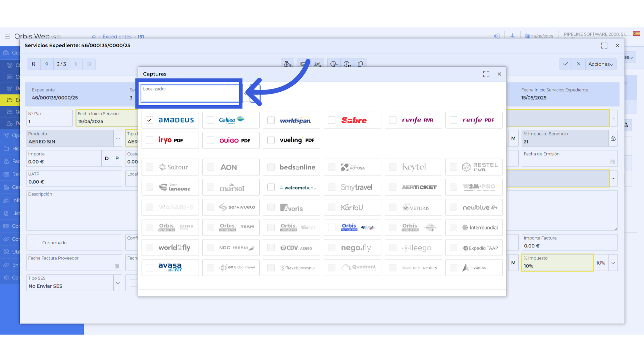
Task: Click the calculator icon beside % Impuesto Beneficio
Action: pos(613,138)
